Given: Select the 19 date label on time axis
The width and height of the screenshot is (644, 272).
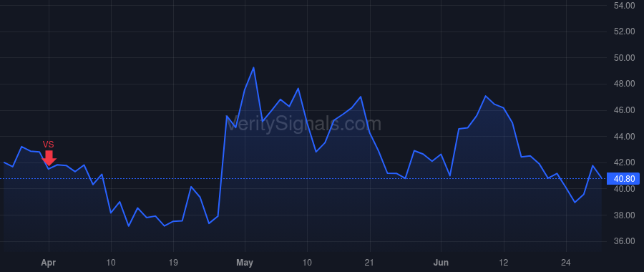Looking at the screenshot, I should [x=173, y=263].
